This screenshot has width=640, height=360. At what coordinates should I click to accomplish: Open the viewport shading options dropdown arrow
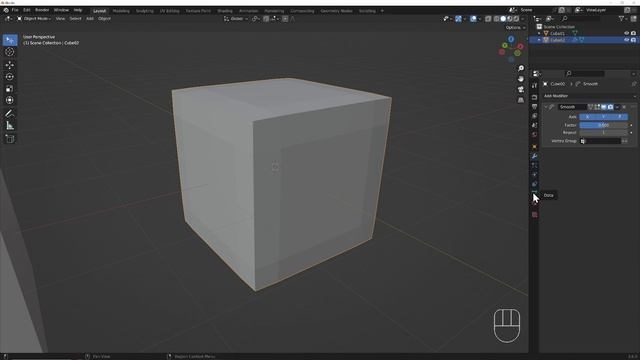[523, 19]
